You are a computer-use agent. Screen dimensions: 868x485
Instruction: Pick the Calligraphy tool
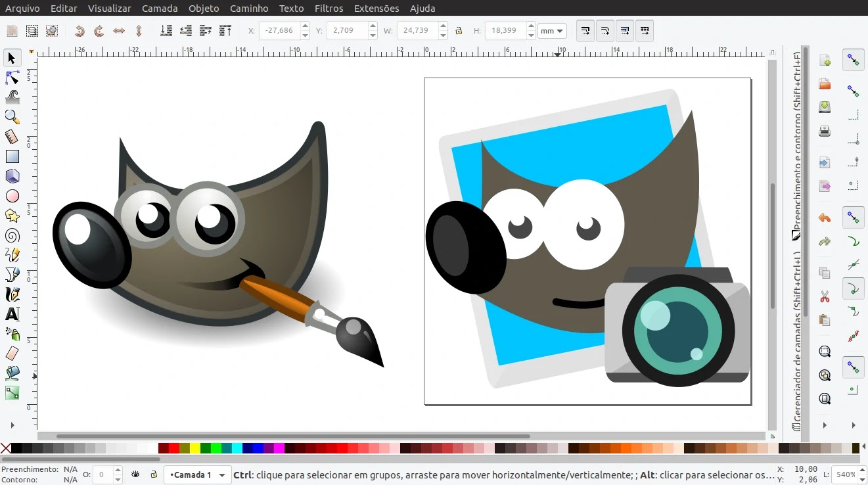coord(12,294)
